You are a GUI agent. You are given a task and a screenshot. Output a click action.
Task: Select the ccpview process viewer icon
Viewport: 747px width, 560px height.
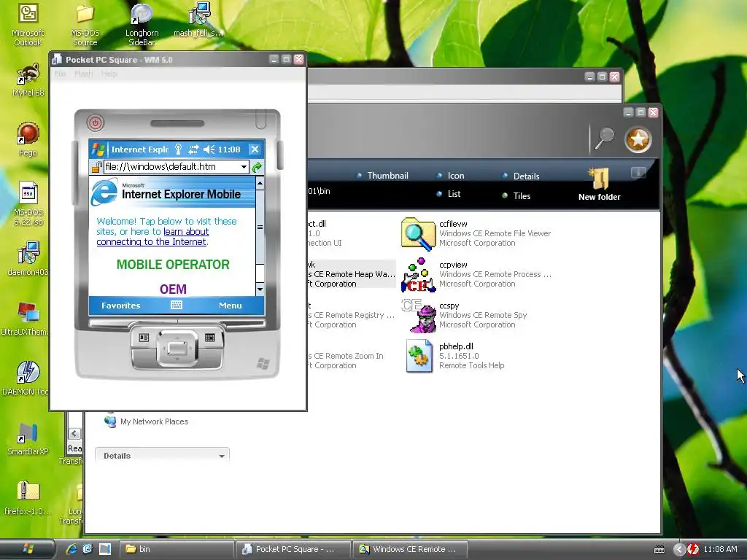[x=418, y=275]
